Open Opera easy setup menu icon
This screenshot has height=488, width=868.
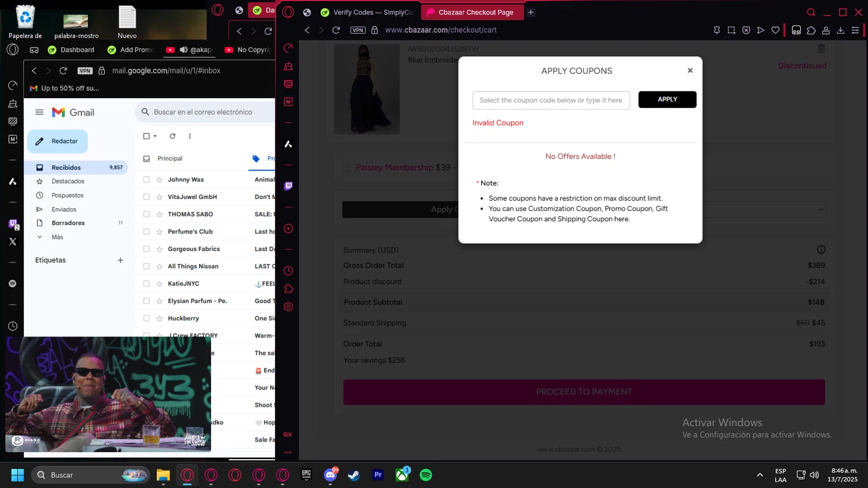pyautogui.click(x=855, y=30)
